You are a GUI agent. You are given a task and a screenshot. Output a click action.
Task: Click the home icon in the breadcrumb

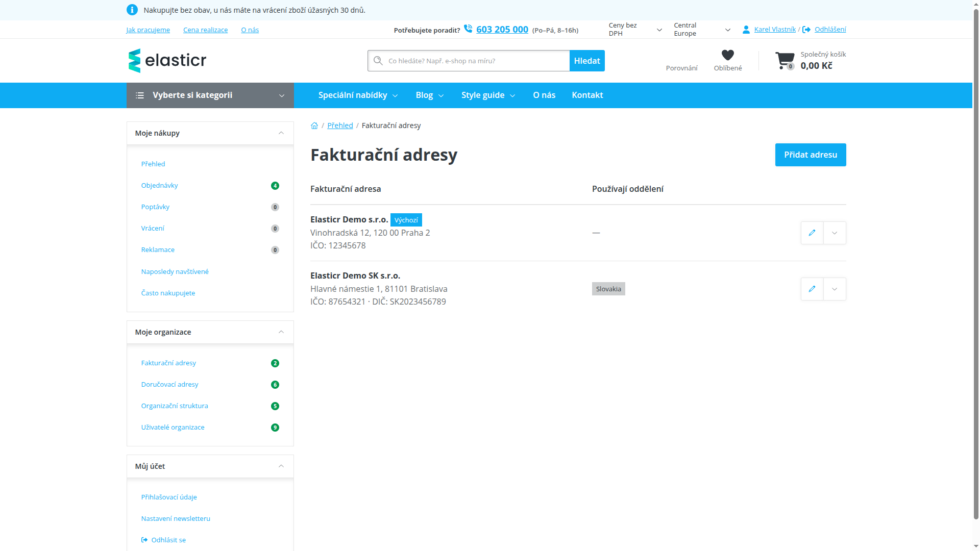[x=314, y=126]
